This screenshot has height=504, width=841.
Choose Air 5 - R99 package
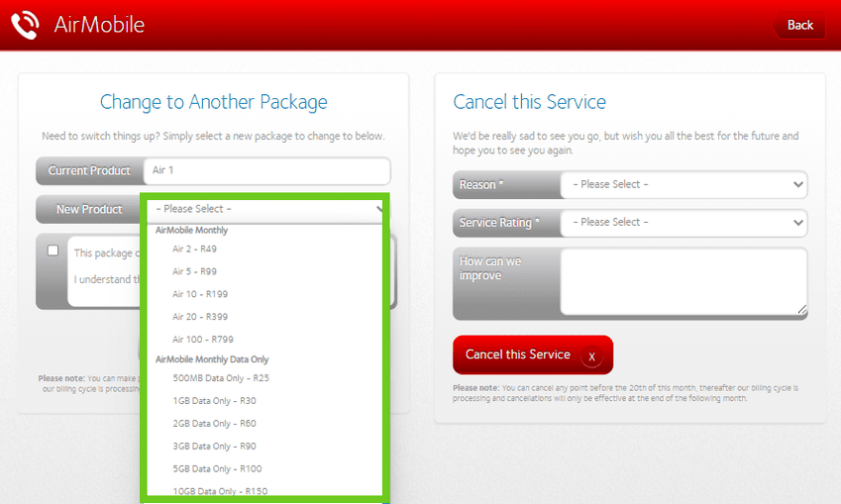click(194, 271)
